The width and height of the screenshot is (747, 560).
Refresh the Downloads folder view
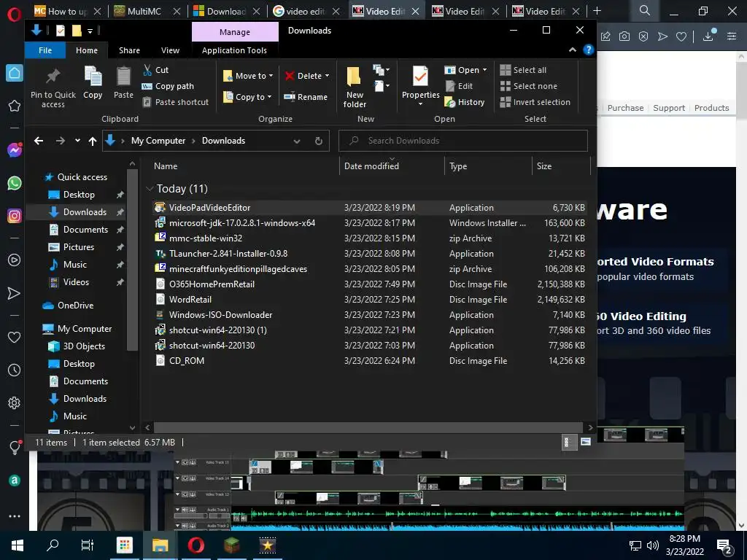tap(319, 141)
